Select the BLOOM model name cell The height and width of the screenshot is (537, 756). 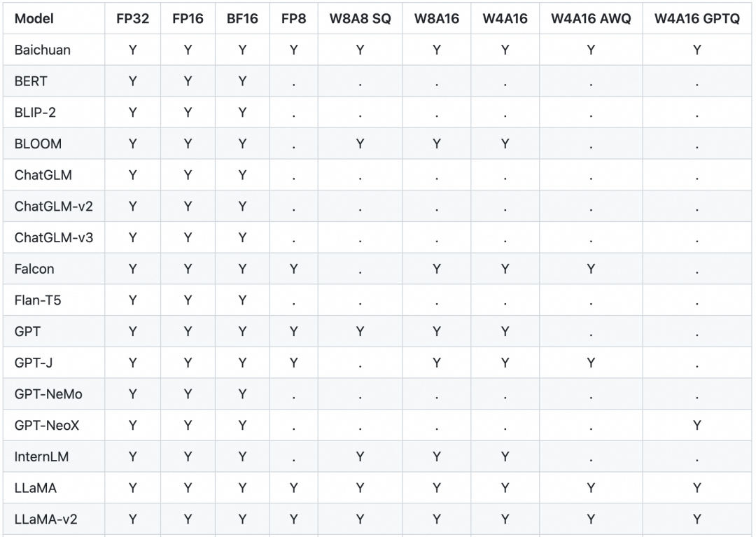[x=38, y=144]
